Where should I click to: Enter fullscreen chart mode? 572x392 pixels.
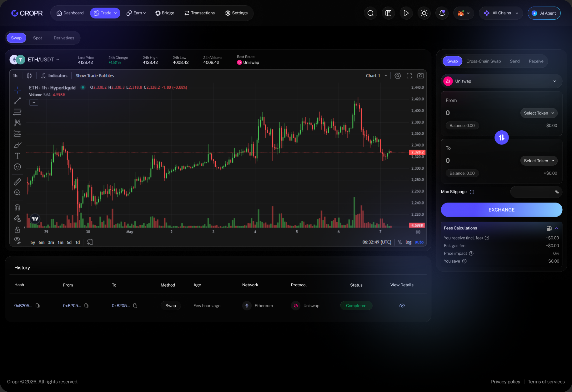point(409,76)
